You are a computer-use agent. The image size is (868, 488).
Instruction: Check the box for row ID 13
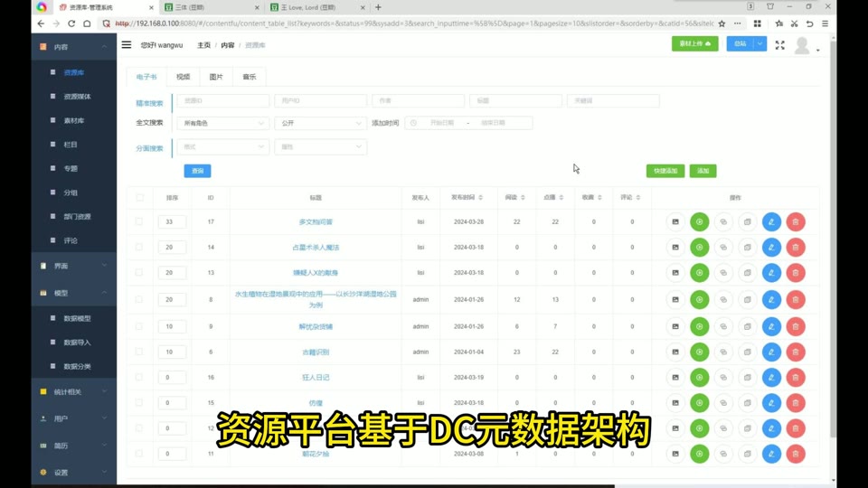pyautogui.click(x=139, y=272)
